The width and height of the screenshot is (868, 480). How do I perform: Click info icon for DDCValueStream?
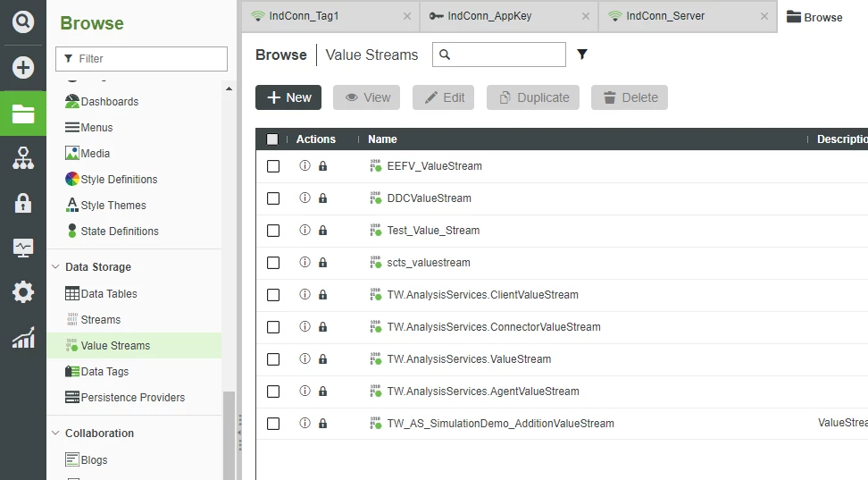305,198
